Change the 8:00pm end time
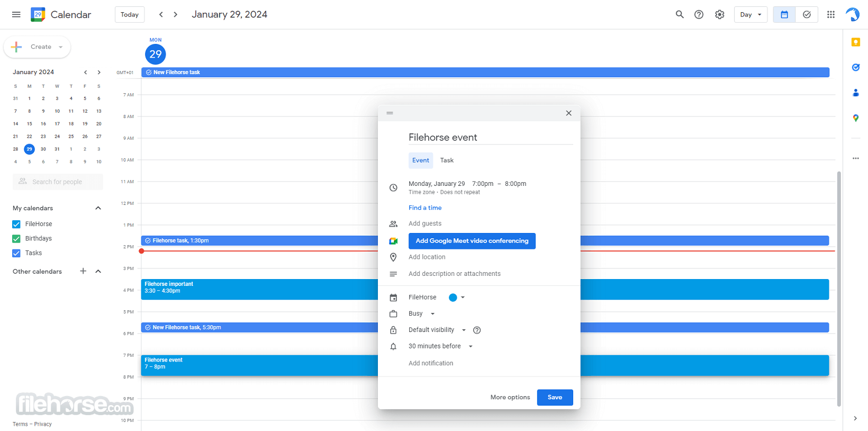 pyautogui.click(x=516, y=184)
